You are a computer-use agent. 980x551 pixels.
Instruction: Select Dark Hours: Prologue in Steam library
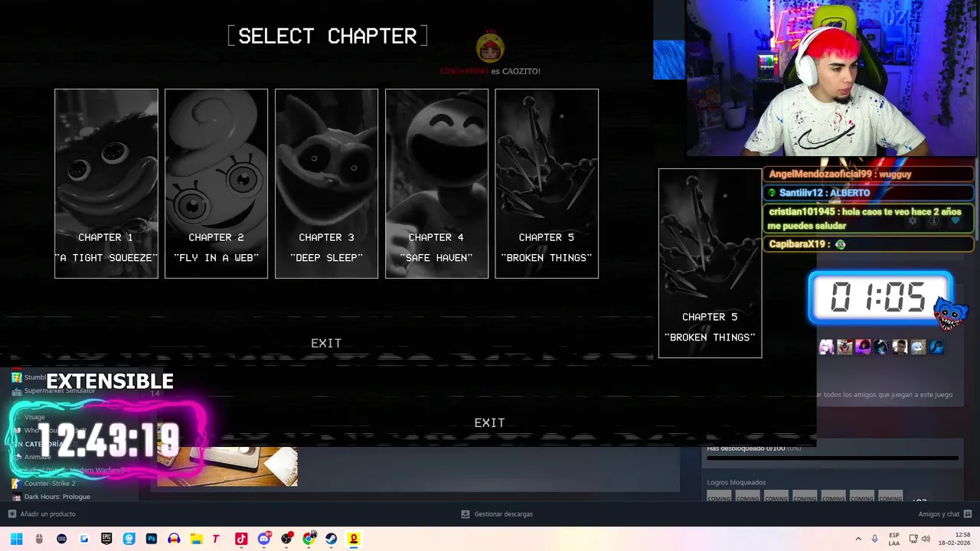pyautogui.click(x=57, y=497)
